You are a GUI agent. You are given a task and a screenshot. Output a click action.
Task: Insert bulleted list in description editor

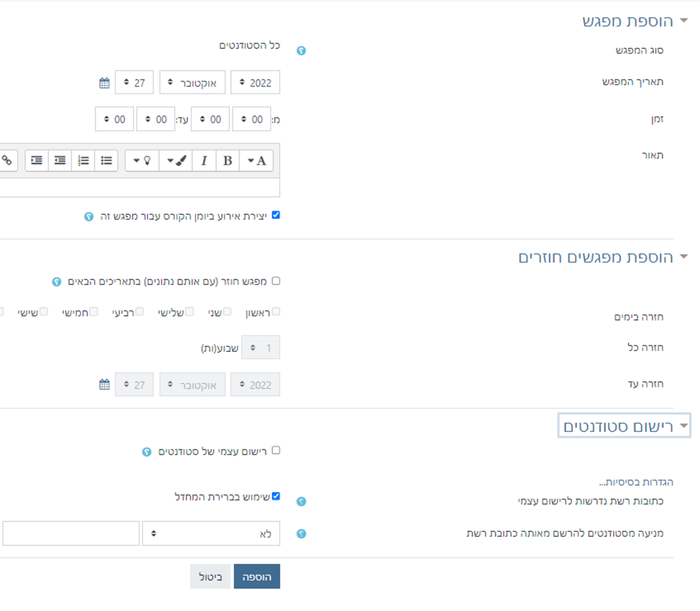(x=106, y=161)
